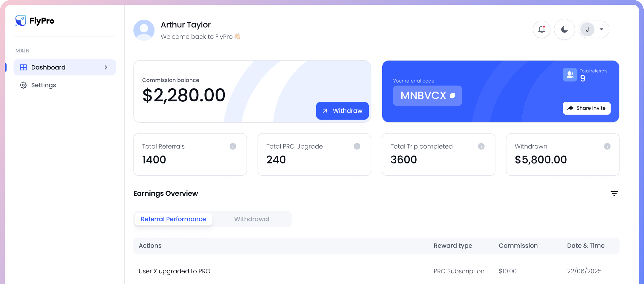Click the FlyPro logo

coord(35,21)
